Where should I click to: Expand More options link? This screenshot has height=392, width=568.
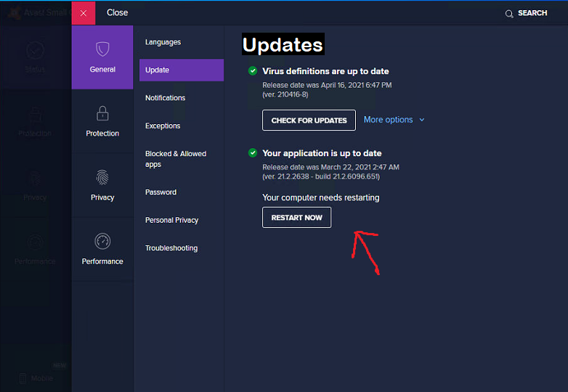389,120
